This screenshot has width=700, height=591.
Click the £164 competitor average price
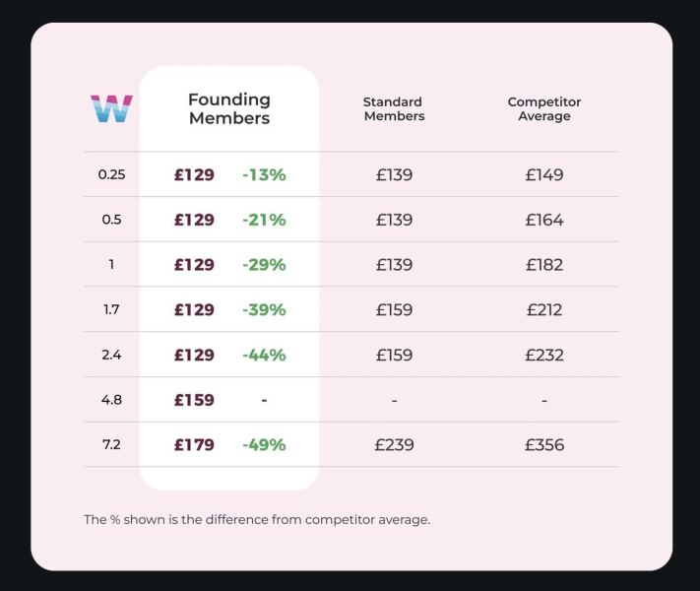pyautogui.click(x=544, y=220)
